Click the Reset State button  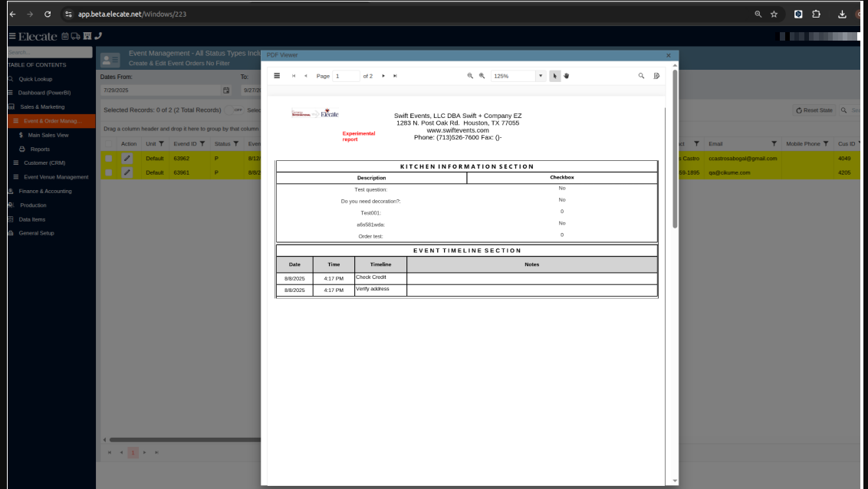coord(814,110)
